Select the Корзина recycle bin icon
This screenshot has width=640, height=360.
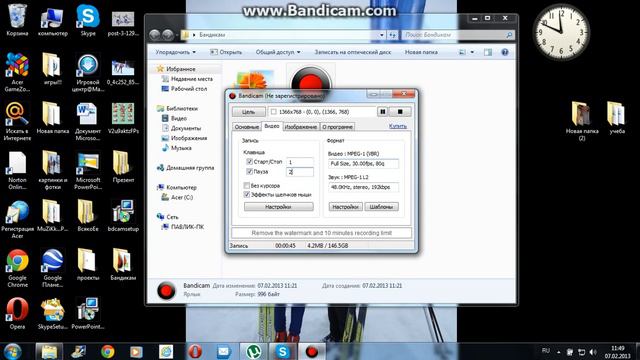pyautogui.click(x=17, y=20)
